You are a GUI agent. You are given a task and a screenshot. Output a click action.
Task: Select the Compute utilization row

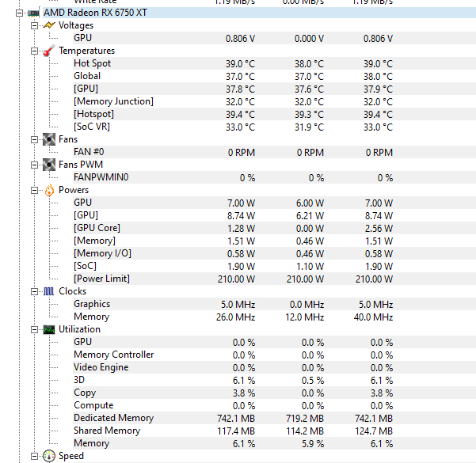tap(274, 405)
